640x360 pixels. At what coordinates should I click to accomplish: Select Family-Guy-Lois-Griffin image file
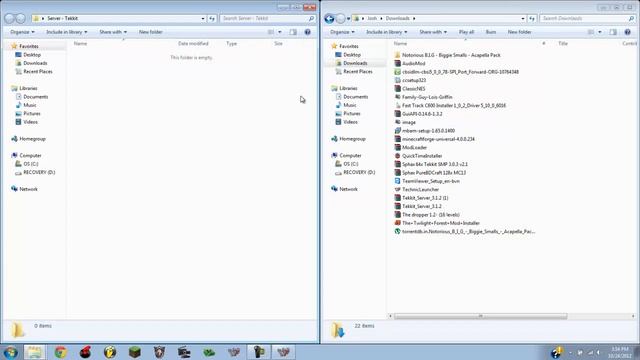tap(423, 97)
